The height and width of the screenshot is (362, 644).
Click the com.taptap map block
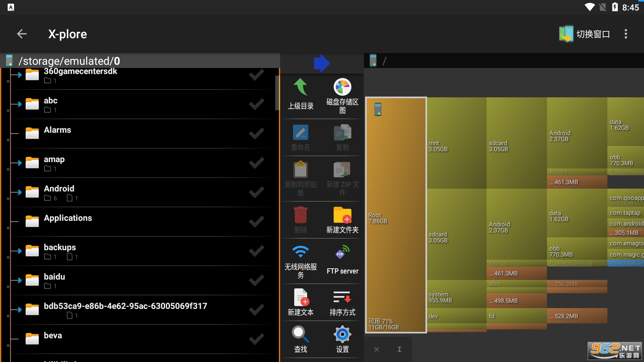(625, 213)
